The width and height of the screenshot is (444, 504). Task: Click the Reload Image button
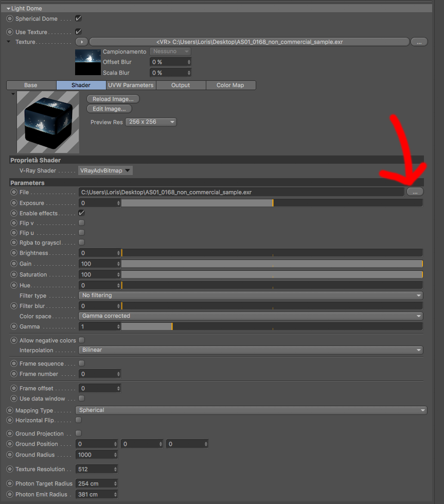click(x=113, y=99)
